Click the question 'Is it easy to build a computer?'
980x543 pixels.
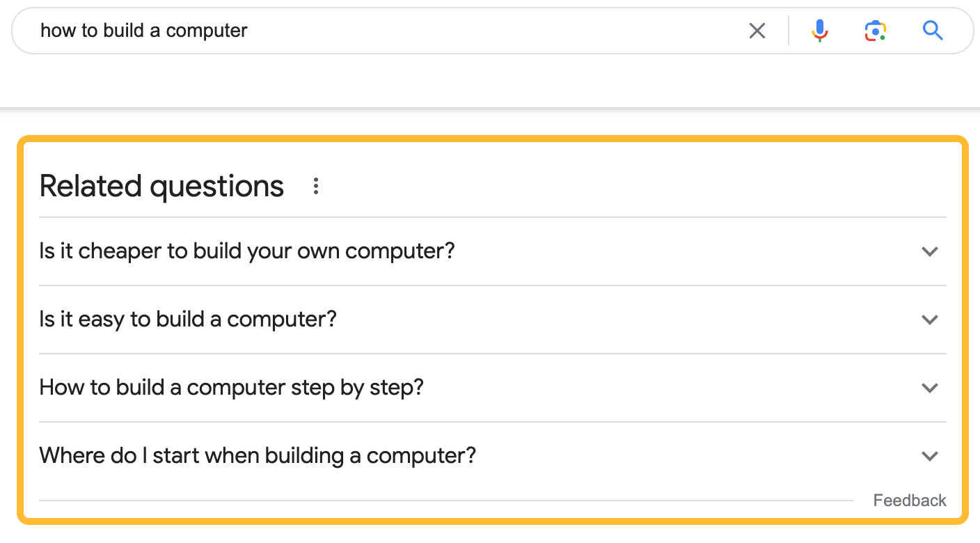[x=188, y=319]
